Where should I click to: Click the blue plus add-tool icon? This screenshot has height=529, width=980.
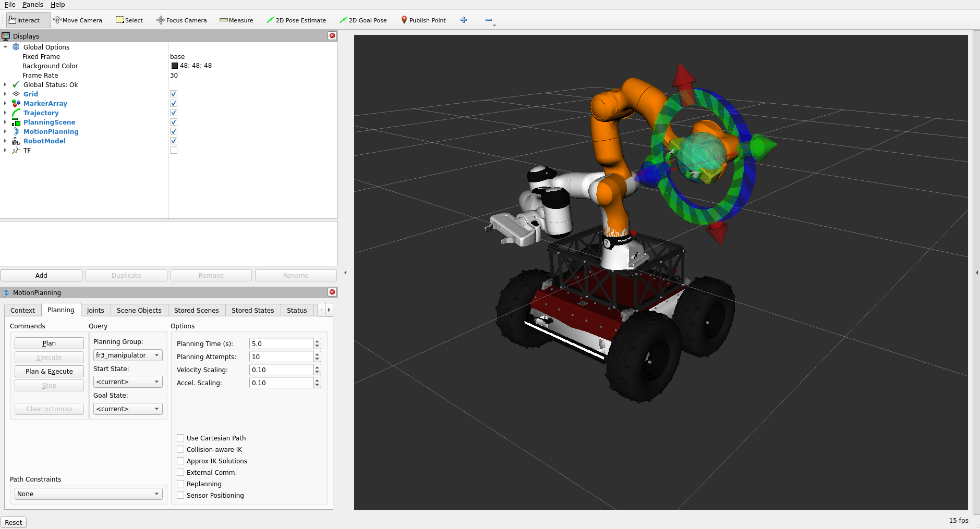(x=464, y=20)
